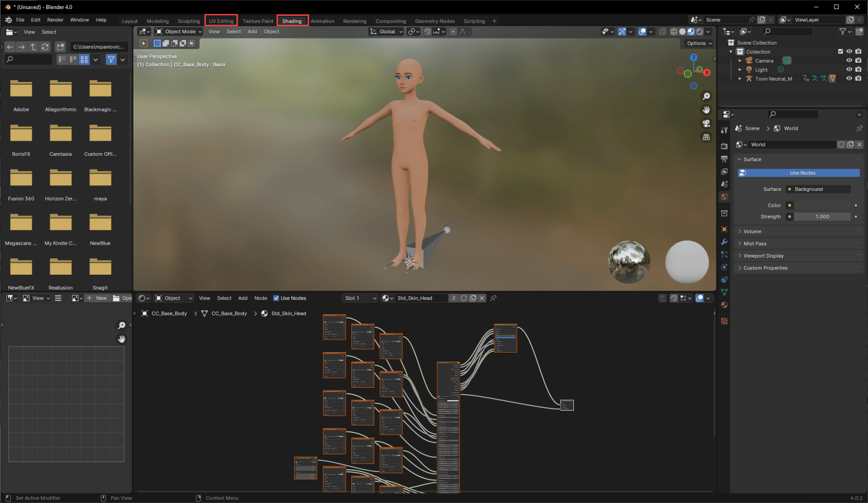Disable Toon Neutral_M in renders camera icon
This screenshot has height=503, width=868.
[x=858, y=79]
